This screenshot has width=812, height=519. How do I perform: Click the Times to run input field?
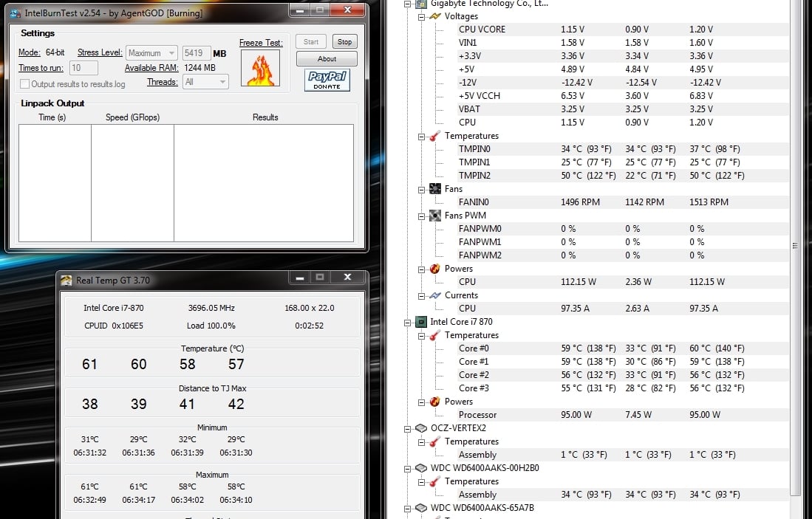(83, 68)
